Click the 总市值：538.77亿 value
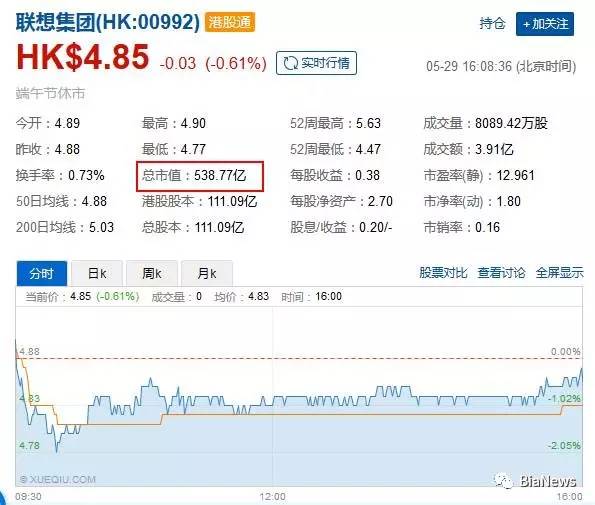The height and width of the screenshot is (505, 595). [194, 176]
